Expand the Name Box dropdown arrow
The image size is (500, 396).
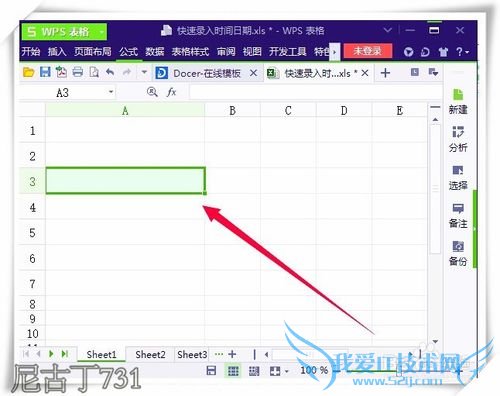[111, 92]
